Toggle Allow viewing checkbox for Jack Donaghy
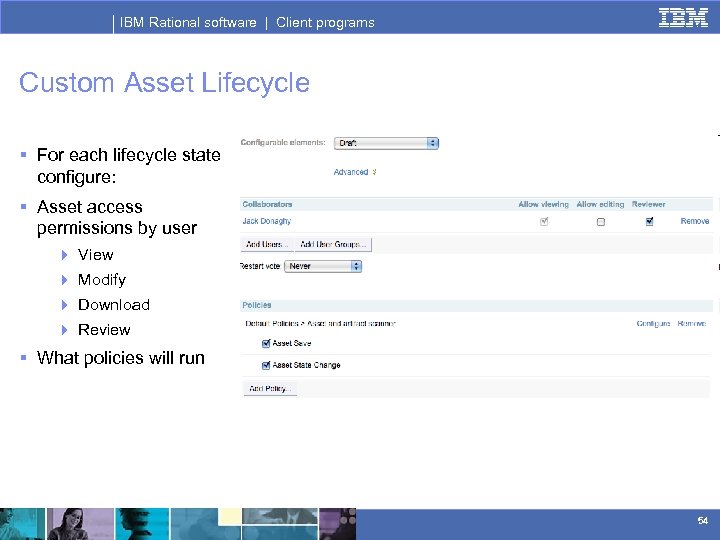Image resolution: width=720 pixels, height=540 pixels. click(544, 222)
